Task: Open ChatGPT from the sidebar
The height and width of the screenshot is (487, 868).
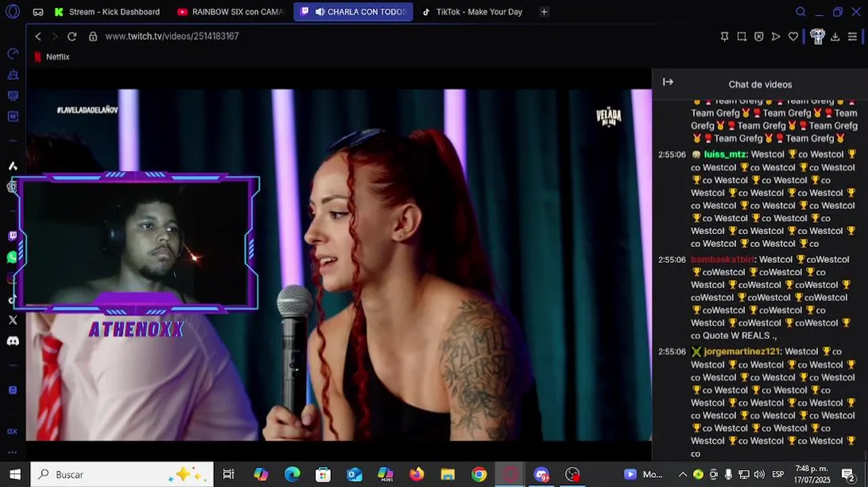Action: pos(11,187)
